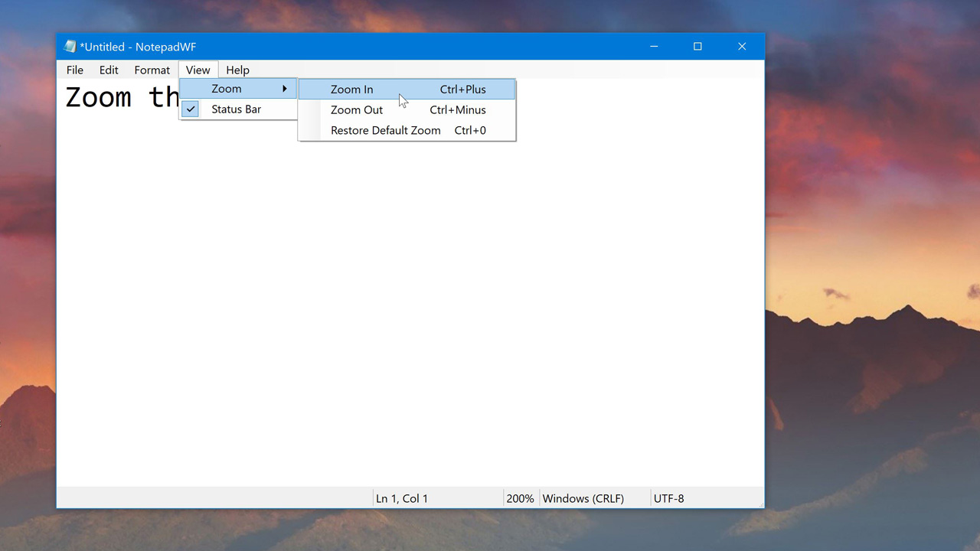Screen dimensions: 980x551
Task: Uncheck the Status Bar option
Action: click(x=236, y=109)
